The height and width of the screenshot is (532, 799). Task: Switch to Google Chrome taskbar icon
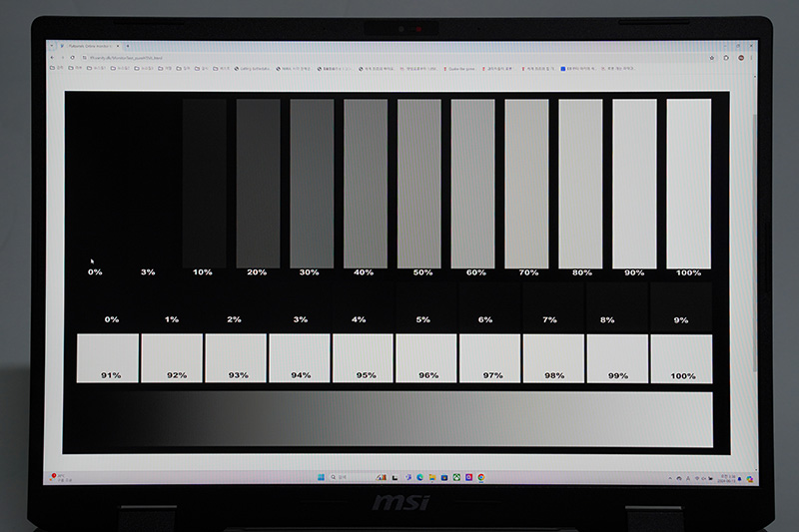pos(481,477)
